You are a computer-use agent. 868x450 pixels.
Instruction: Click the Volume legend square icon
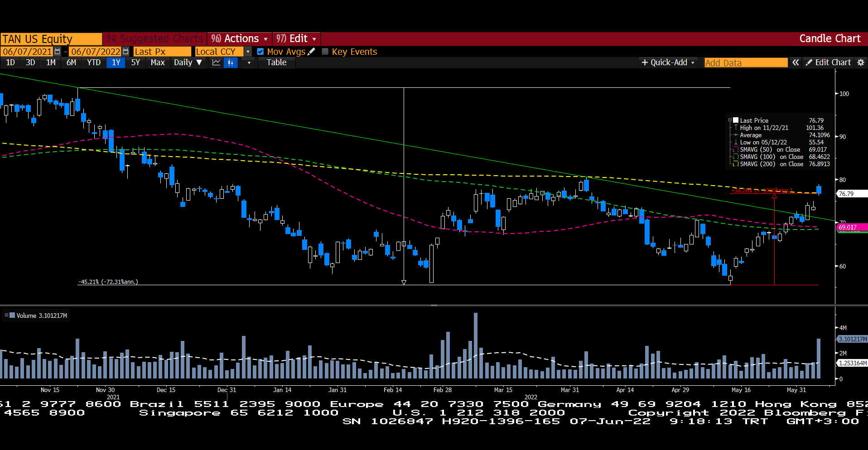[x=12, y=315]
